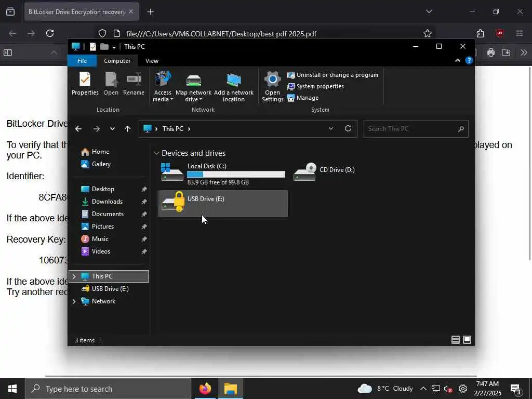
Task: Click the Explorer quick access properties icon
Action: pyautogui.click(x=92, y=47)
